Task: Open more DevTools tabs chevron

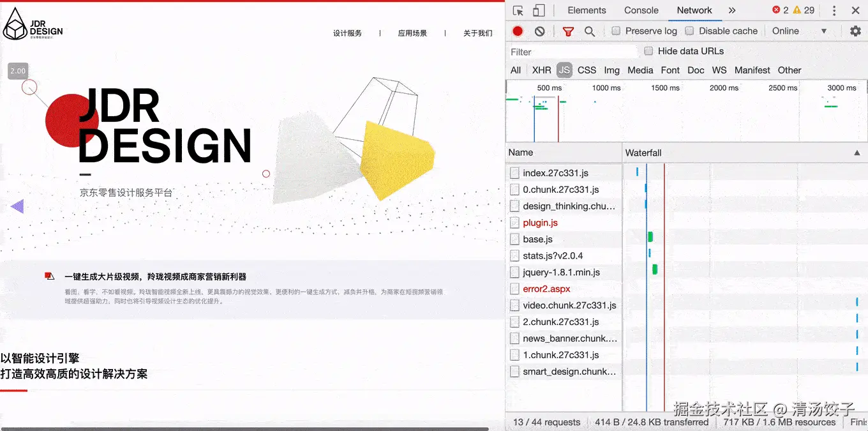Action: click(x=732, y=10)
